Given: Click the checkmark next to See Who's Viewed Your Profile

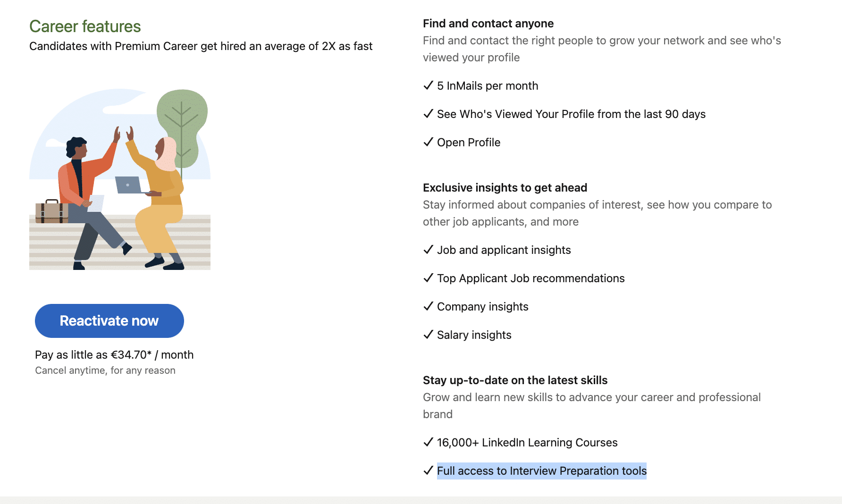Looking at the screenshot, I should (428, 114).
